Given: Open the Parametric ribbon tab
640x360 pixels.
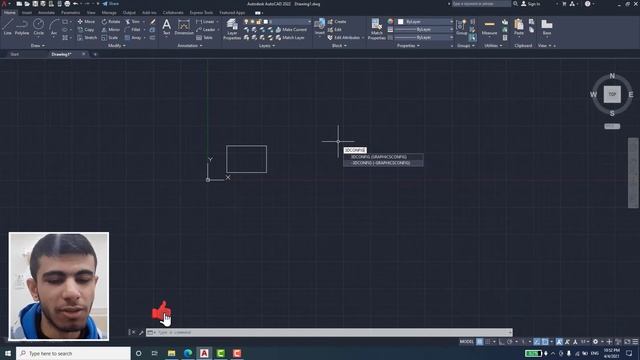Looking at the screenshot, I should pos(70,13).
